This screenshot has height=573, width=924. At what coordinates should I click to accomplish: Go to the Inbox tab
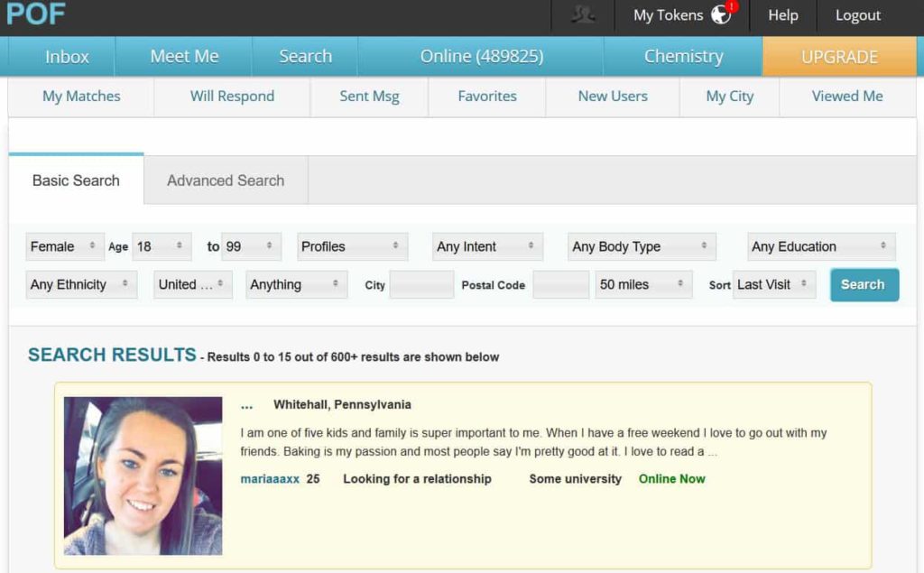point(67,57)
